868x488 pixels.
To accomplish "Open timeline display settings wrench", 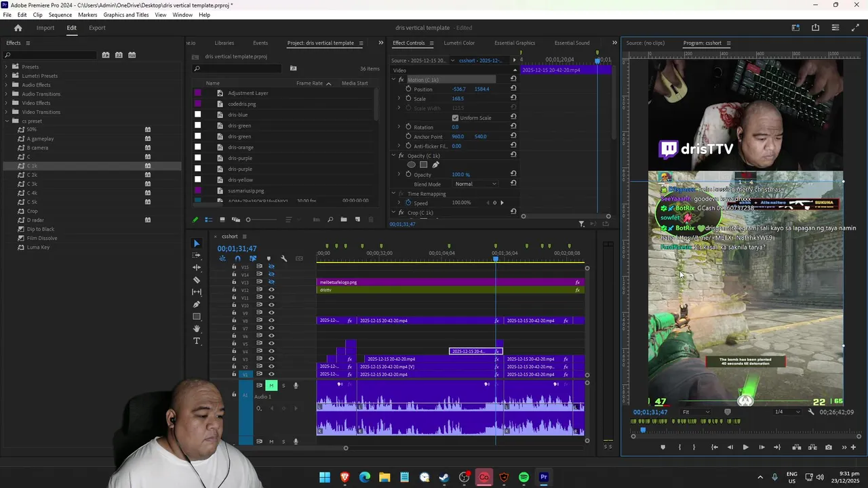I will (283, 258).
